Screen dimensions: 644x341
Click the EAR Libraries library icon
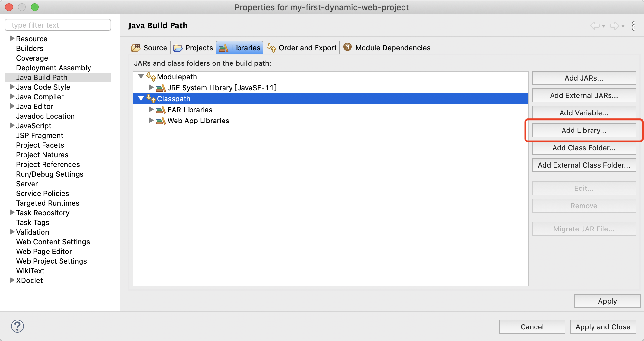(161, 110)
